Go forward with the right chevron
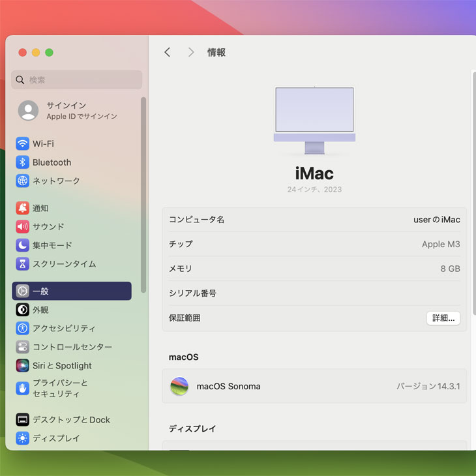 (191, 52)
